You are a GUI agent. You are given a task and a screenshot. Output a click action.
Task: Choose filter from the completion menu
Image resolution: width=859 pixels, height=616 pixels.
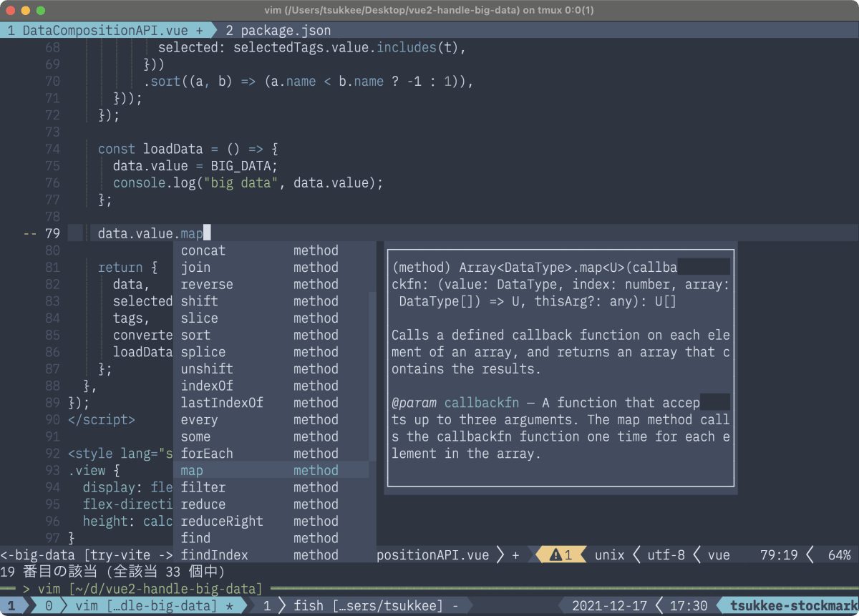point(271,487)
